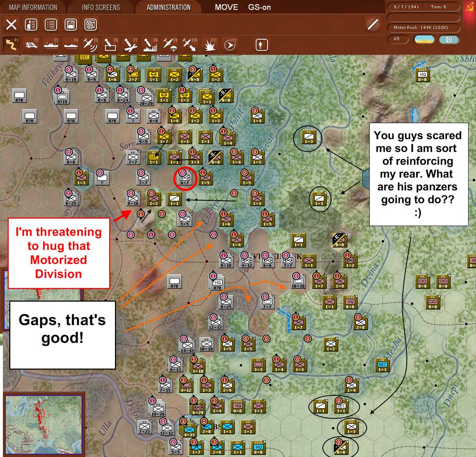Screen dimensions: 476x457
Task: Select the F3 naval transport ship icon
Action: coord(51,45)
